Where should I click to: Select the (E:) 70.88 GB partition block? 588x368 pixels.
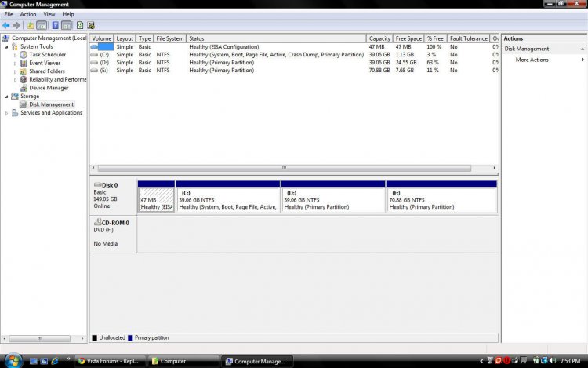coord(441,197)
